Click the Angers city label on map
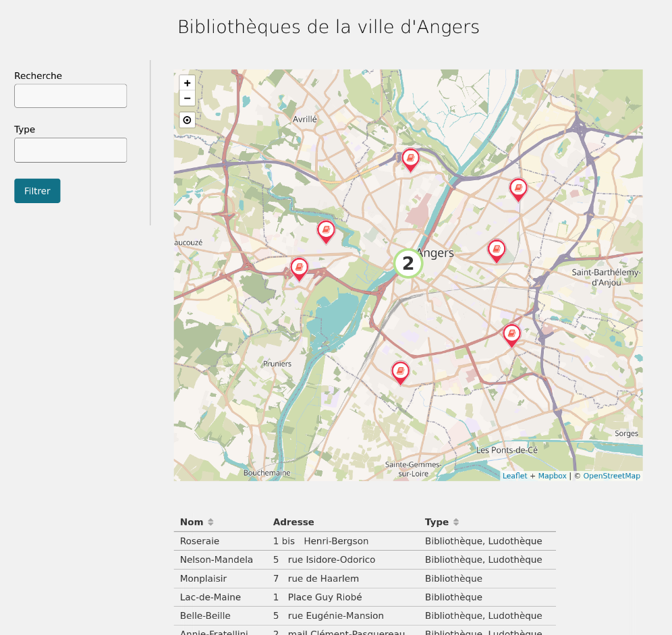 tap(436, 253)
